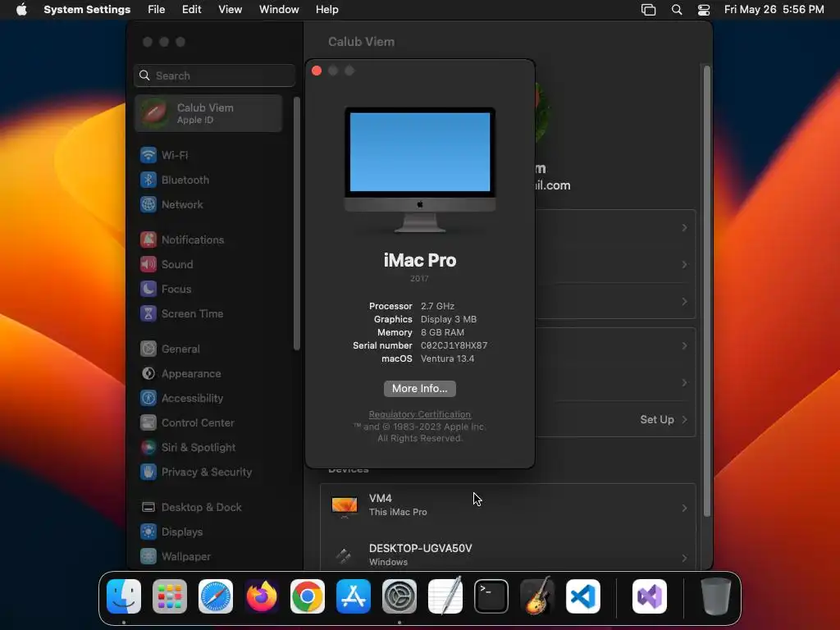Click the Apple ID pane scrollbar
This screenshot has width=840, height=630.
click(x=706, y=291)
